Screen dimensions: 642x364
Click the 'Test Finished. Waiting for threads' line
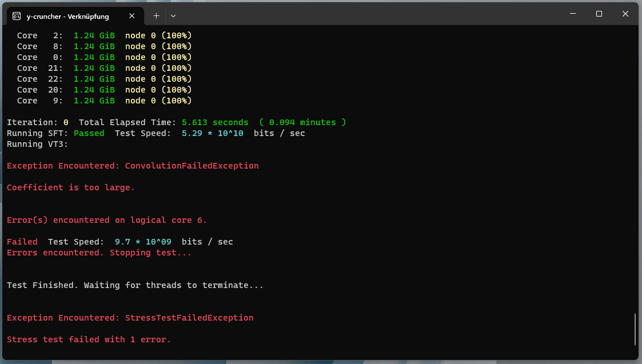click(x=135, y=285)
